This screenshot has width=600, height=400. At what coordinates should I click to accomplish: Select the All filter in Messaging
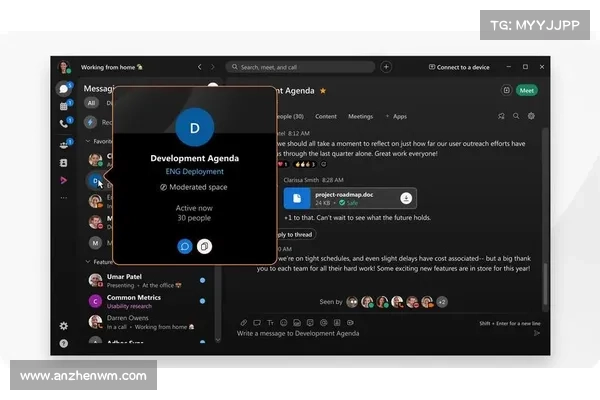point(91,103)
